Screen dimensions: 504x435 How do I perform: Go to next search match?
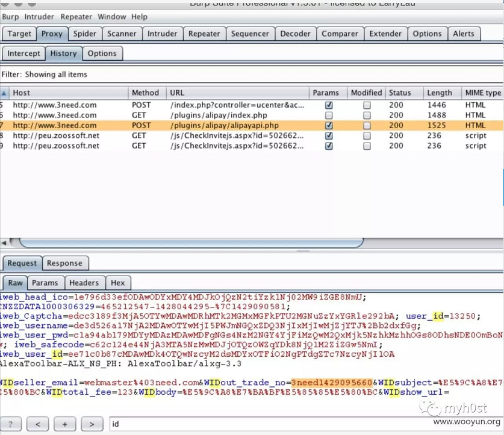coord(92,424)
